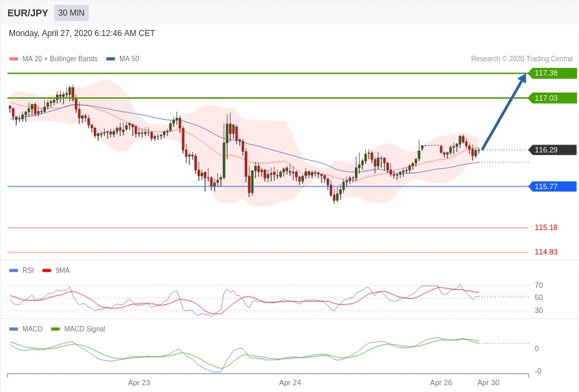
Task: Click the Apr 26 date axis label
Action: (441, 382)
